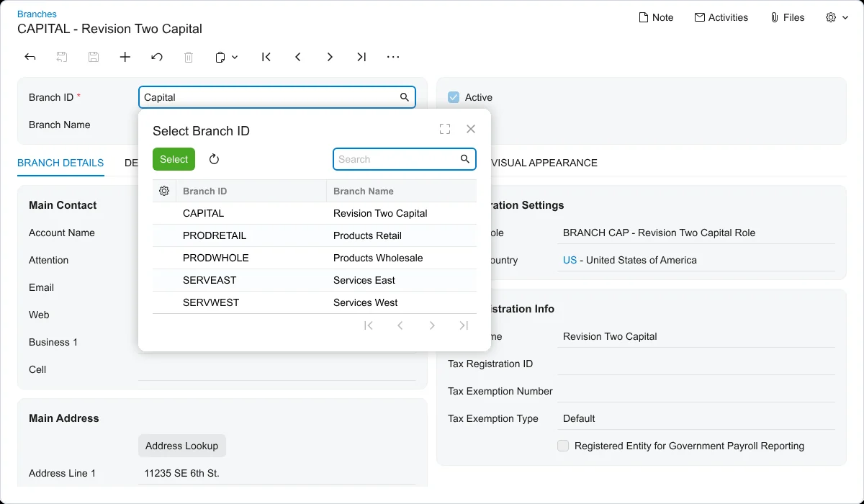Check Registered Entity for Government Payroll Reporting
Viewport: 864px width, 504px height.
point(563,446)
